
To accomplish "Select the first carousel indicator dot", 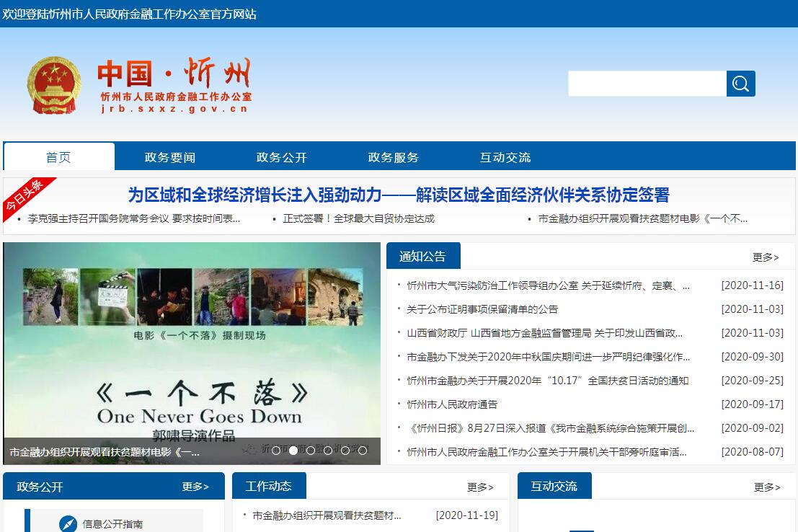I will pyautogui.click(x=276, y=451).
